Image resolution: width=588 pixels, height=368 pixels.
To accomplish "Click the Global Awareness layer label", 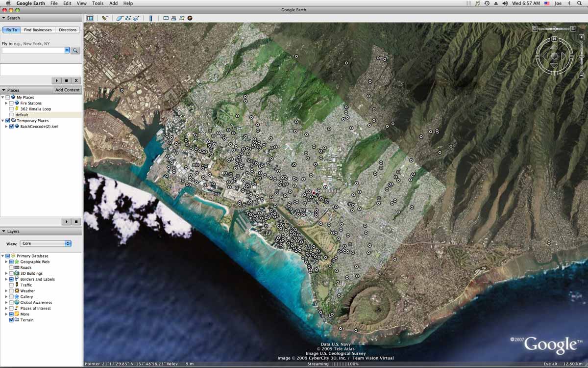I will (x=36, y=302).
